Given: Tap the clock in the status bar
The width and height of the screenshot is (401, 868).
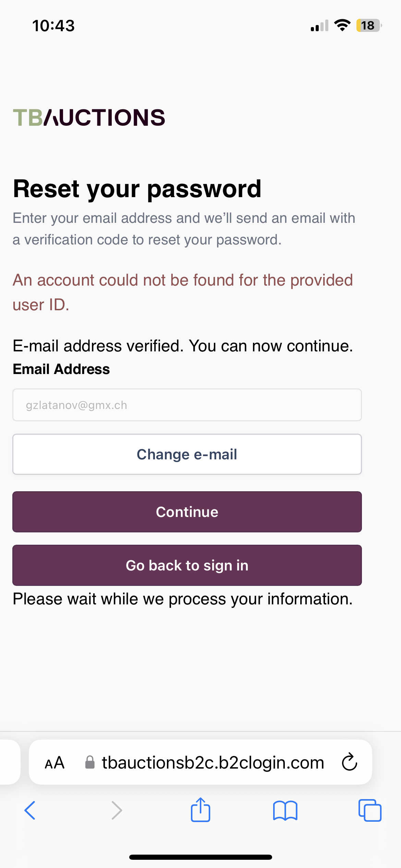Looking at the screenshot, I should pos(53,25).
